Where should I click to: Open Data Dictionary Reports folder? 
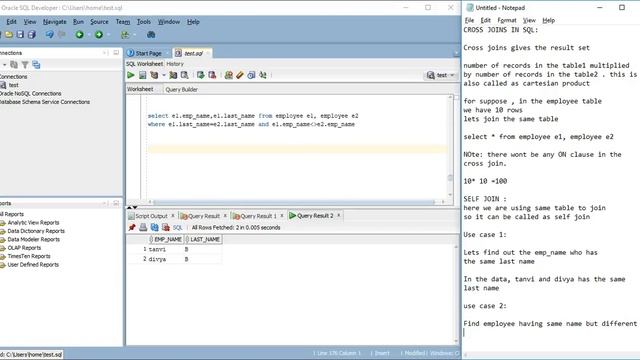click(x=36, y=231)
